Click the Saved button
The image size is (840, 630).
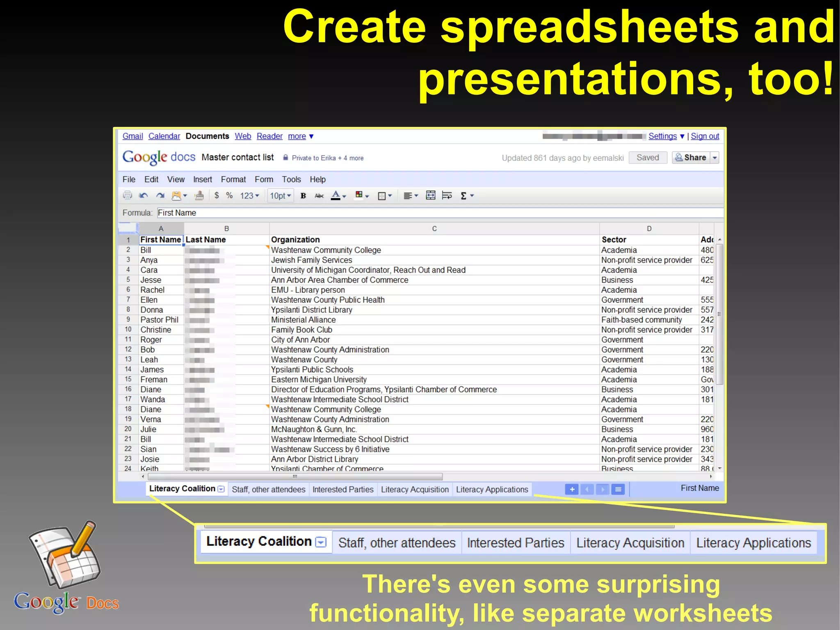point(648,158)
